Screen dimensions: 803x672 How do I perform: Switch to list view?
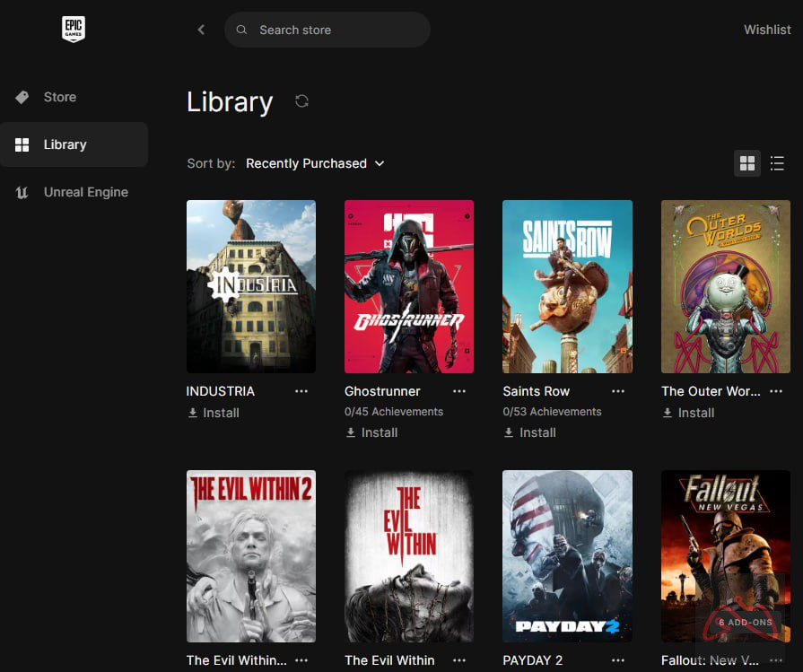click(x=777, y=163)
